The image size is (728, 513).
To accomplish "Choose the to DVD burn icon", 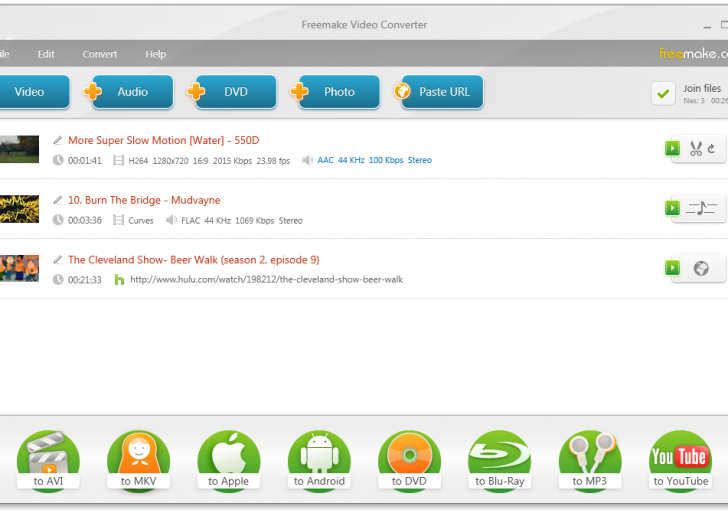I will point(409,461).
